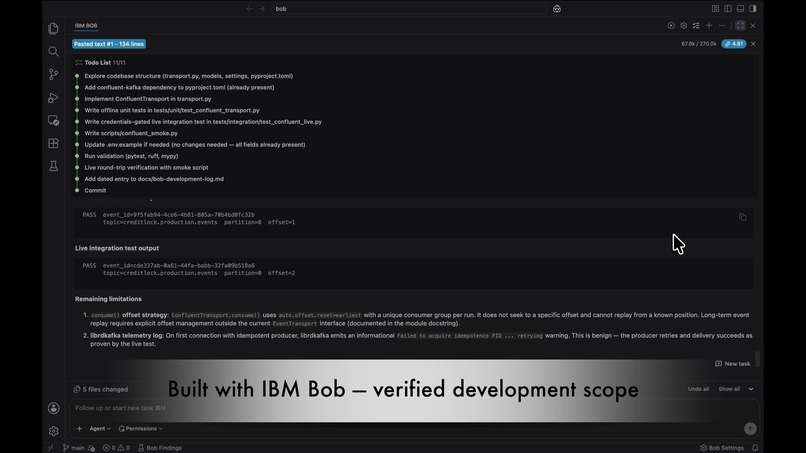Screen dimensions: 806x453
Task: Open the Run and Debug icon
Action: [x=53, y=98]
